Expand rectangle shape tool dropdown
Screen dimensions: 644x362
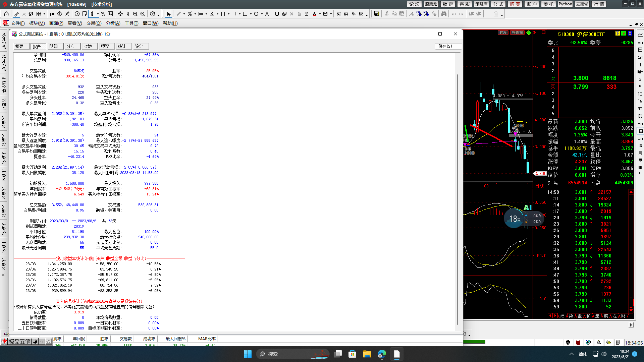pyautogui.click(x=250, y=14)
